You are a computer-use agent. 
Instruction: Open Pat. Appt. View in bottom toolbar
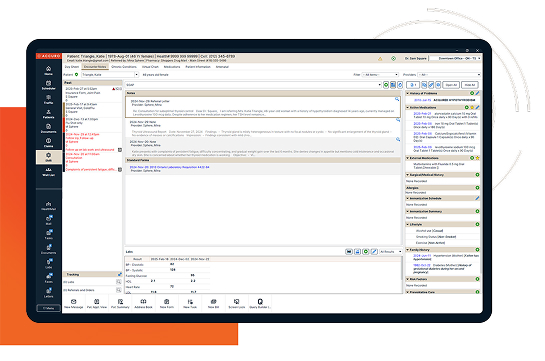(97, 304)
